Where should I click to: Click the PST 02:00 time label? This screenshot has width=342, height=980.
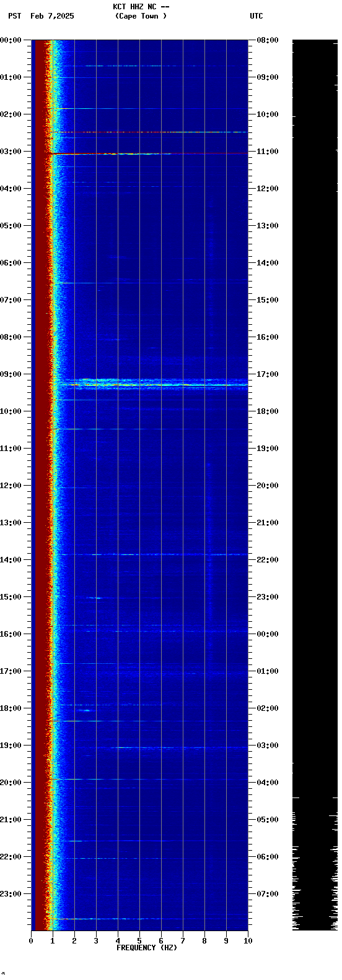click(11, 114)
